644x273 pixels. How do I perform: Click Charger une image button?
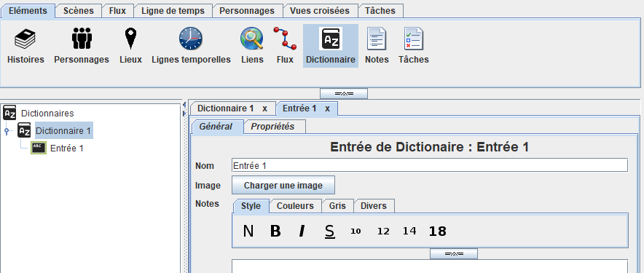click(x=283, y=185)
